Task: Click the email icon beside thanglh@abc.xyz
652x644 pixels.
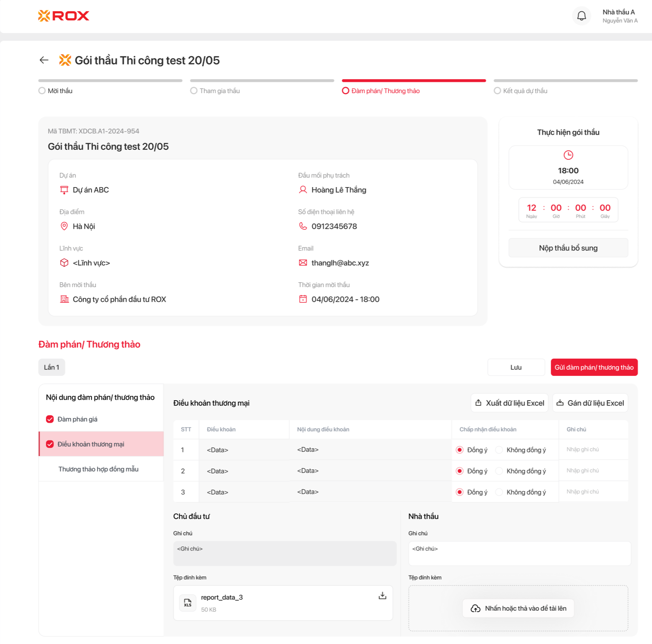Action: 303,263
